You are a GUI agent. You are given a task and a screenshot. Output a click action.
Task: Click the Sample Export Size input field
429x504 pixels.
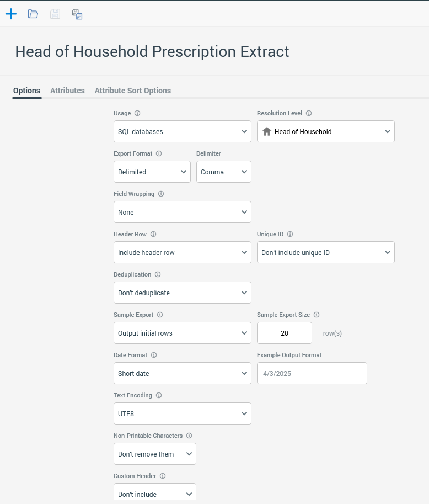pyautogui.click(x=285, y=333)
